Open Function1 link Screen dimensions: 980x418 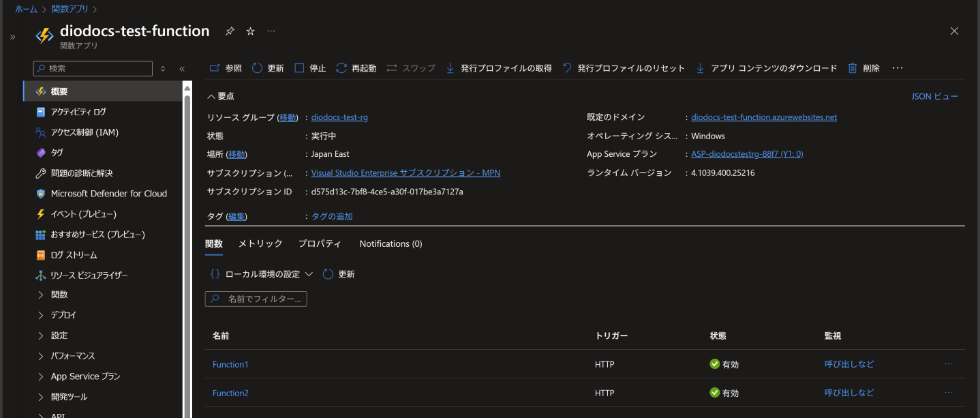click(x=230, y=364)
